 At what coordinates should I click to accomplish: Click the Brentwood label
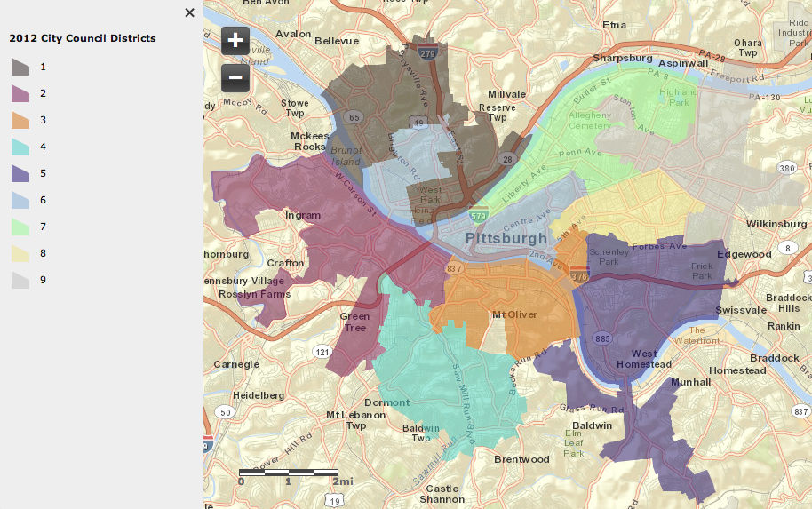(521, 459)
